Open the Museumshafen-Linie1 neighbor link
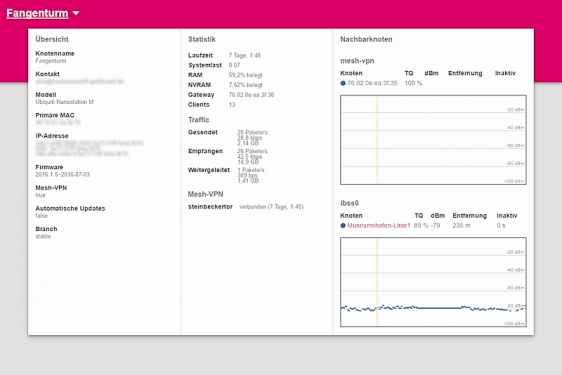562x375 pixels. pos(378,226)
